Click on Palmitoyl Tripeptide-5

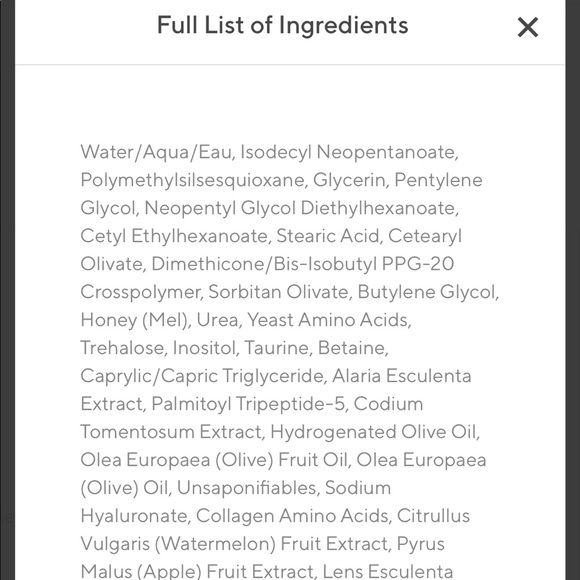click(248, 404)
